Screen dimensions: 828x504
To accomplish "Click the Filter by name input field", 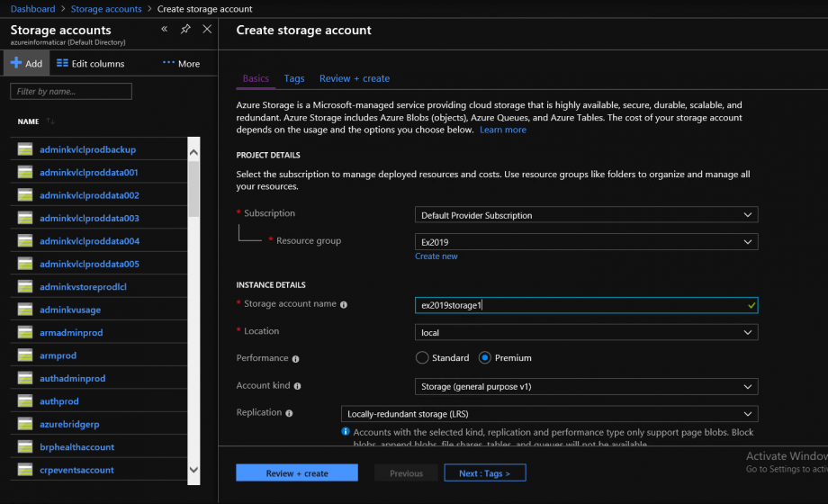I will pyautogui.click(x=71, y=91).
